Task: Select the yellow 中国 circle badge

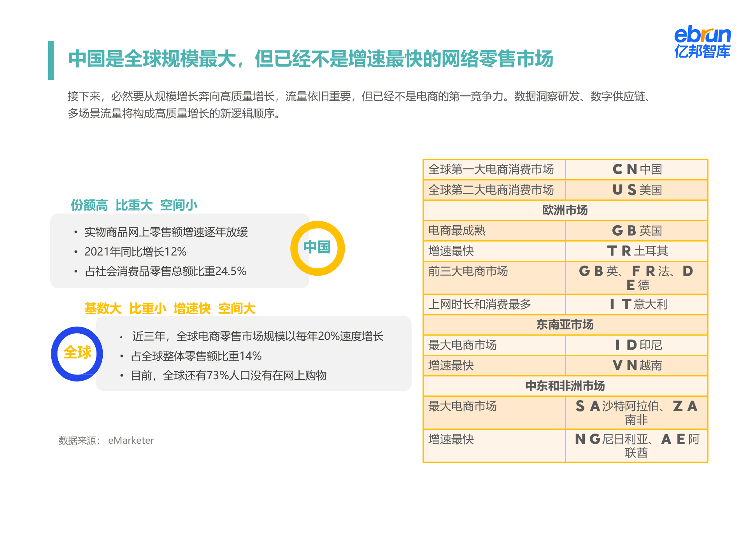Action: 318,246
